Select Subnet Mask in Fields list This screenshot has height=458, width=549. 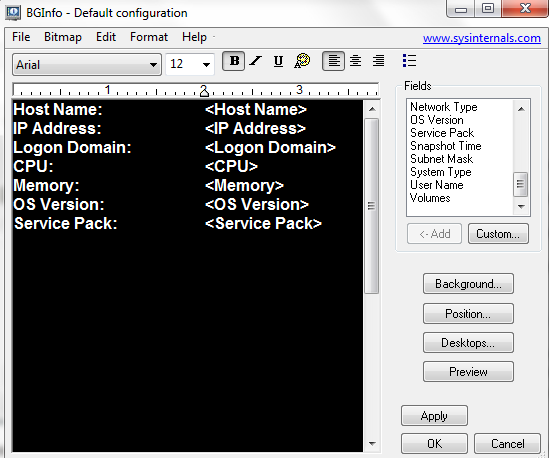[x=441, y=159]
